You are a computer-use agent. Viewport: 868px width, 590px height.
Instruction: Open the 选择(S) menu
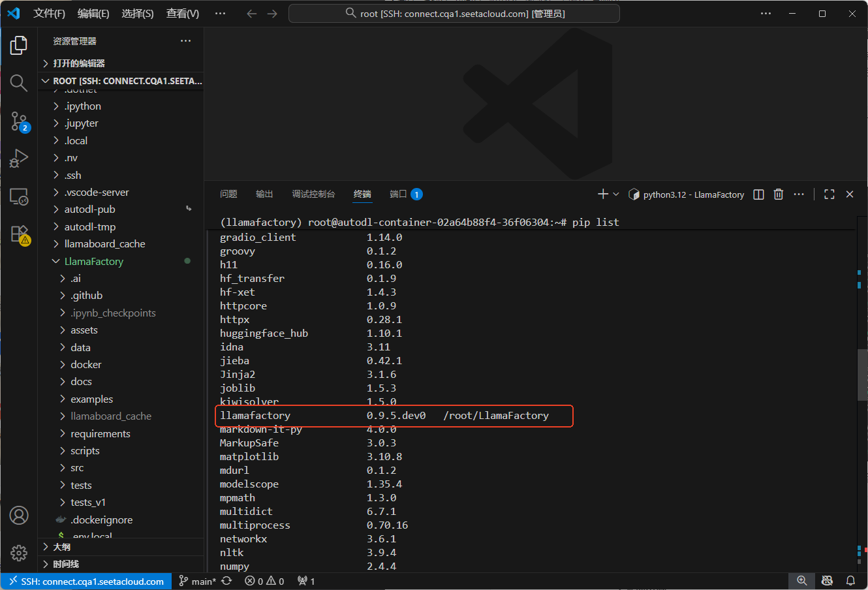[x=138, y=14]
